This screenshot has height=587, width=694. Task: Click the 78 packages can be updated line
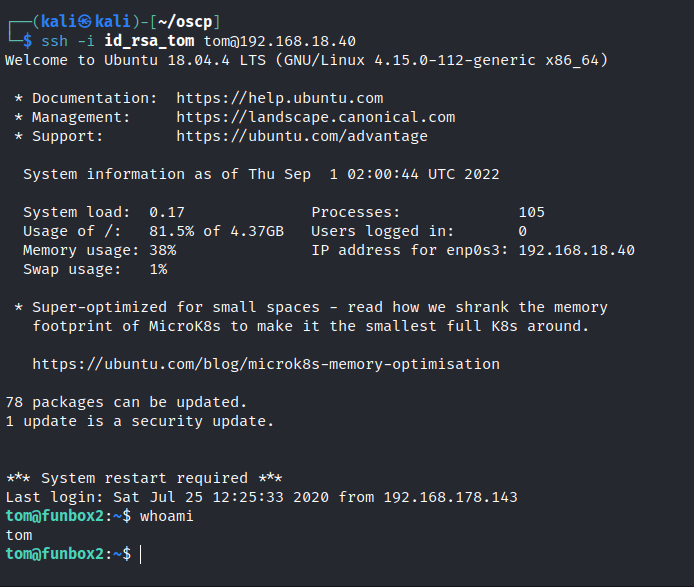(126, 402)
